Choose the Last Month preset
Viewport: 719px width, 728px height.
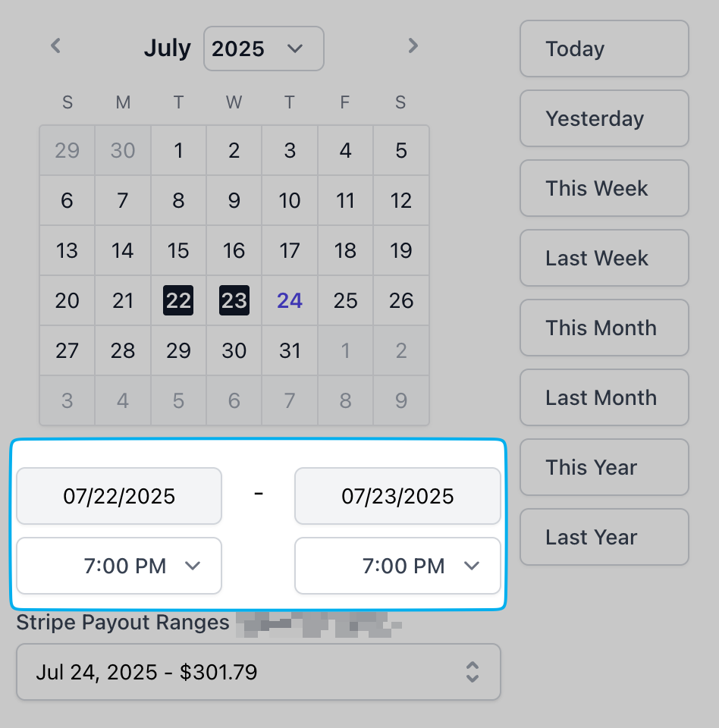tap(604, 397)
